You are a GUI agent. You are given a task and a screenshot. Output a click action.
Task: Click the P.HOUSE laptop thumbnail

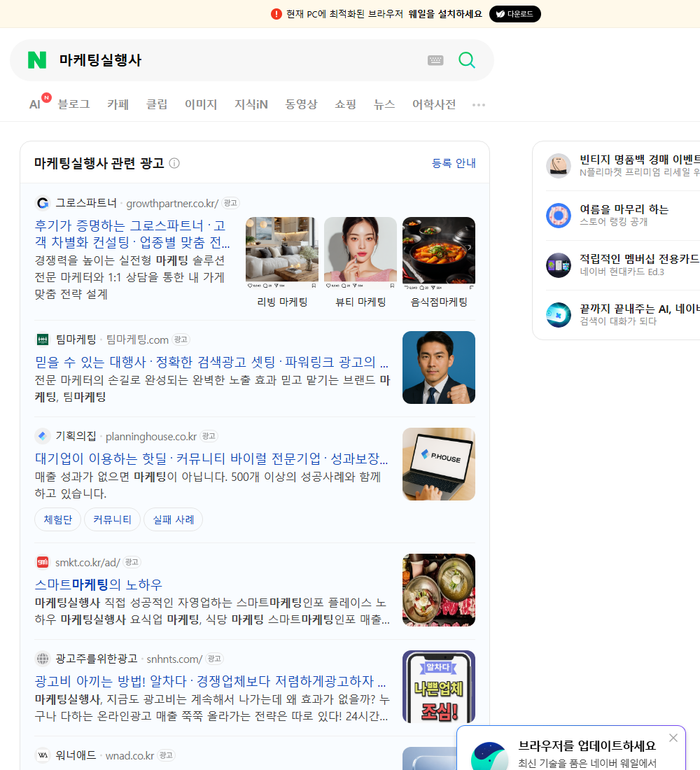[x=439, y=464]
